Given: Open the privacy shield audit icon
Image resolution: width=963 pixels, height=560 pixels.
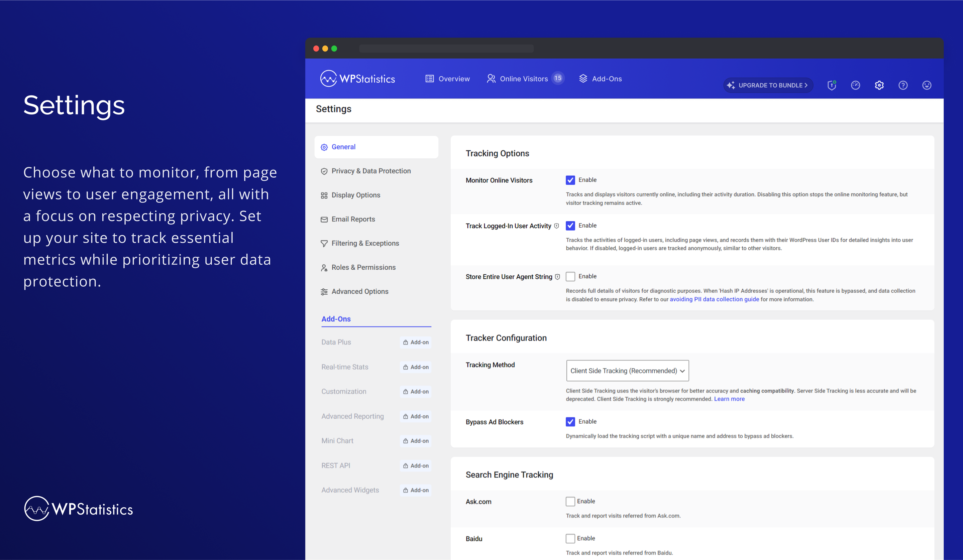Looking at the screenshot, I should click(832, 85).
